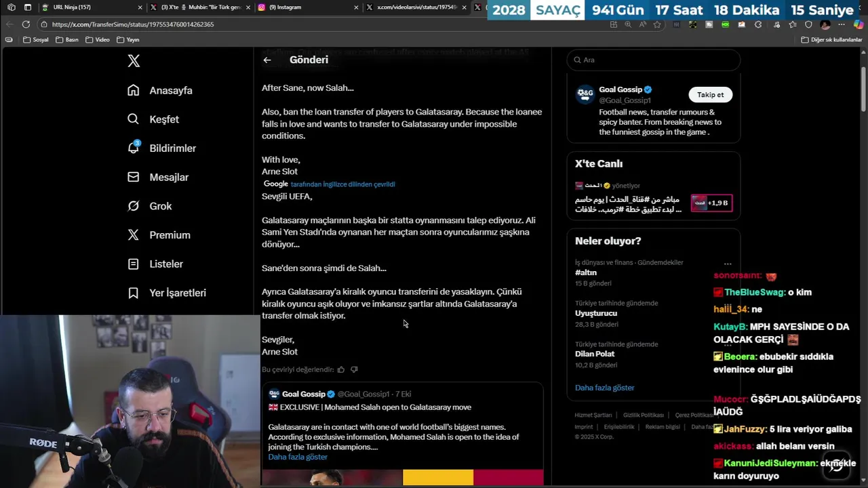Open the Dilan Polat trending topic
868x488 pixels.
tap(595, 354)
